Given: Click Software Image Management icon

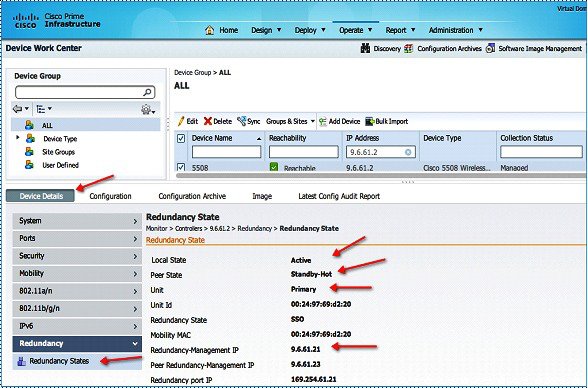Looking at the screenshot, I should (490, 48).
